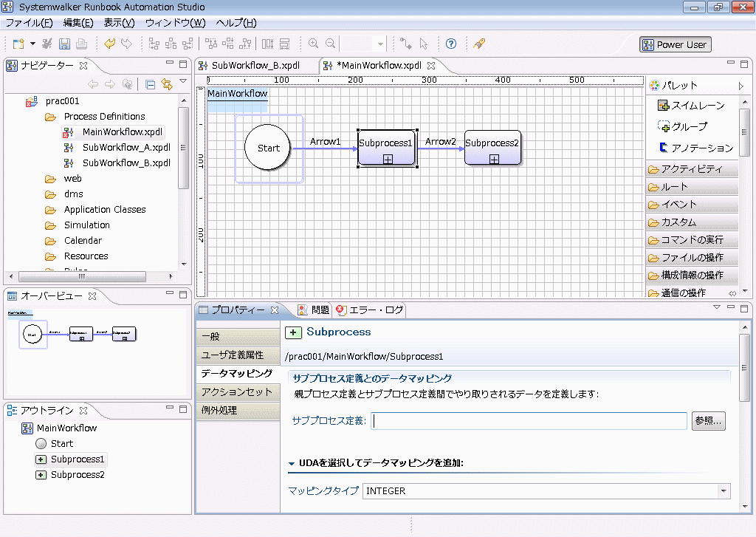This screenshot has width=756, height=537.
Task: Click the grey Redo arrow icon
Action: pos(126,44)
